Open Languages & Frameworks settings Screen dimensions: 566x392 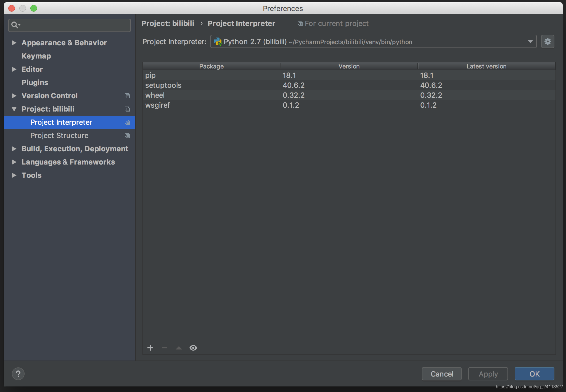pyautogui.click(x=68, y=162)
